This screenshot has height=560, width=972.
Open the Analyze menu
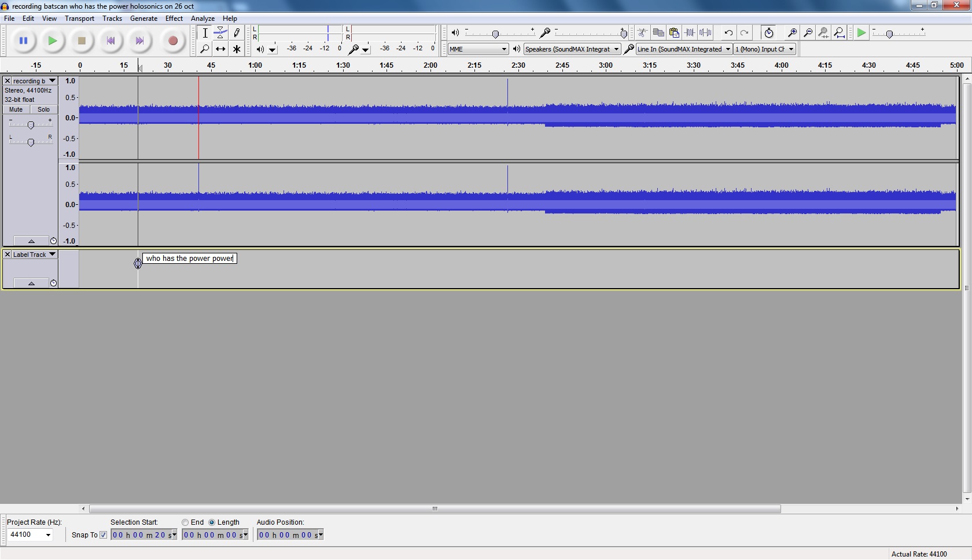(x=203, y=19)
